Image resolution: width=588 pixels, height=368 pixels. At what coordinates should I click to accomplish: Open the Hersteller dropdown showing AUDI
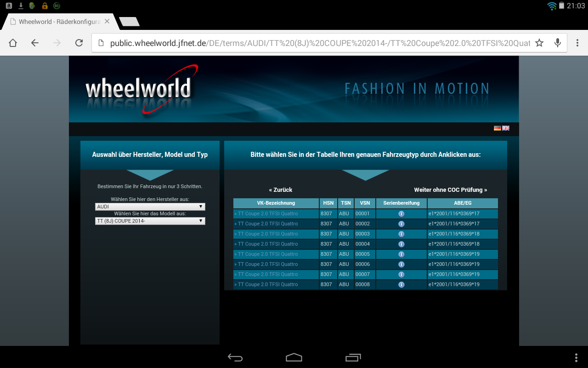150,207
